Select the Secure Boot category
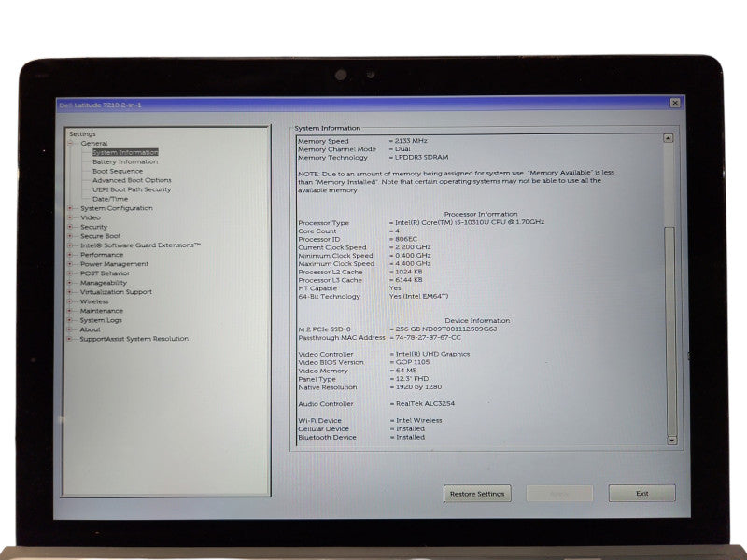This screenshot has height=560, width=747. pos(100,236)
